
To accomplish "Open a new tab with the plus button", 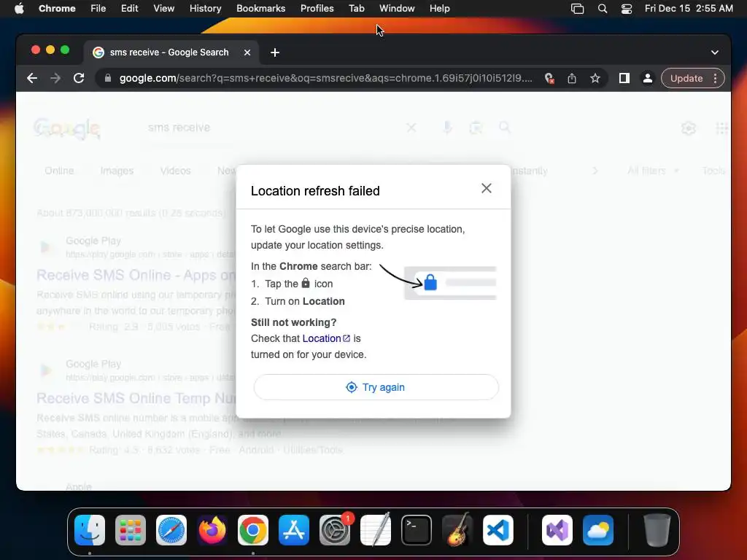I will [x=275, y=52].
